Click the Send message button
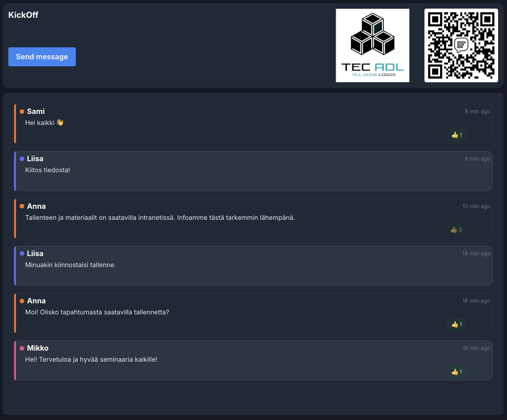Viewport: 507px width, 420px height. coord(42,57)
